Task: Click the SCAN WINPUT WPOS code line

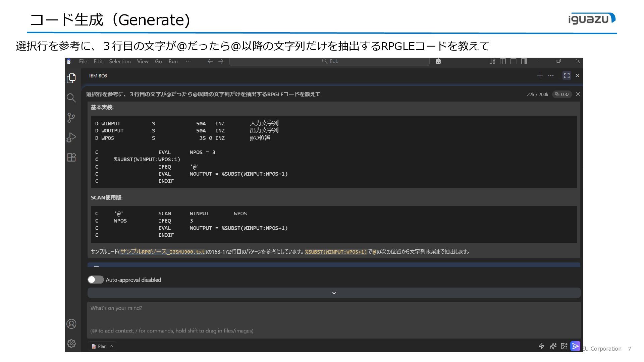Action: tap(171, 214)
